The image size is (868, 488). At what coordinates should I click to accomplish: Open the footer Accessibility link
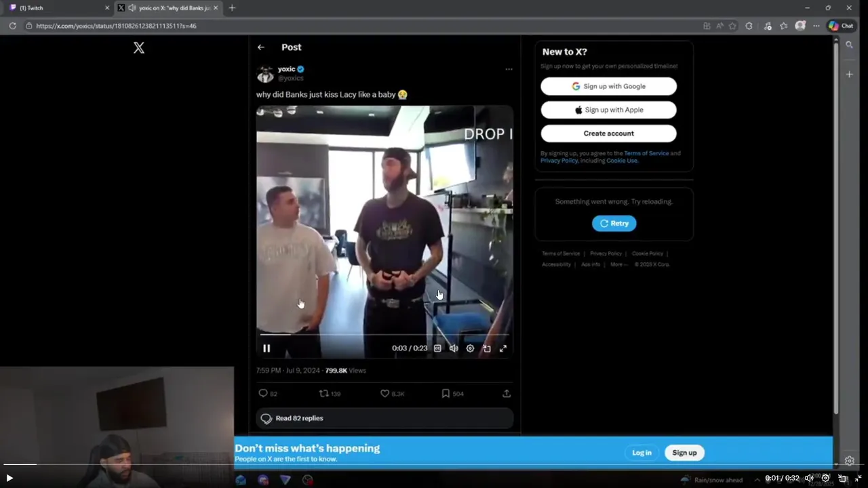(x=556, y=264)
